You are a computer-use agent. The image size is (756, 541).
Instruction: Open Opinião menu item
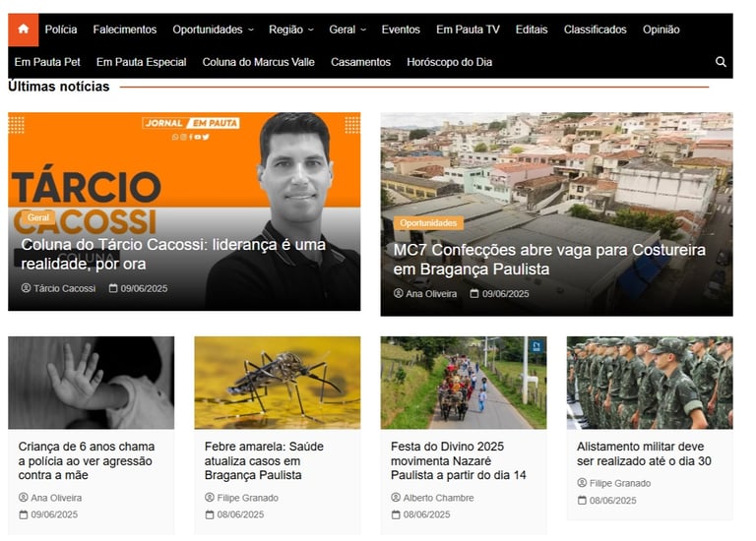click(661, 30)
